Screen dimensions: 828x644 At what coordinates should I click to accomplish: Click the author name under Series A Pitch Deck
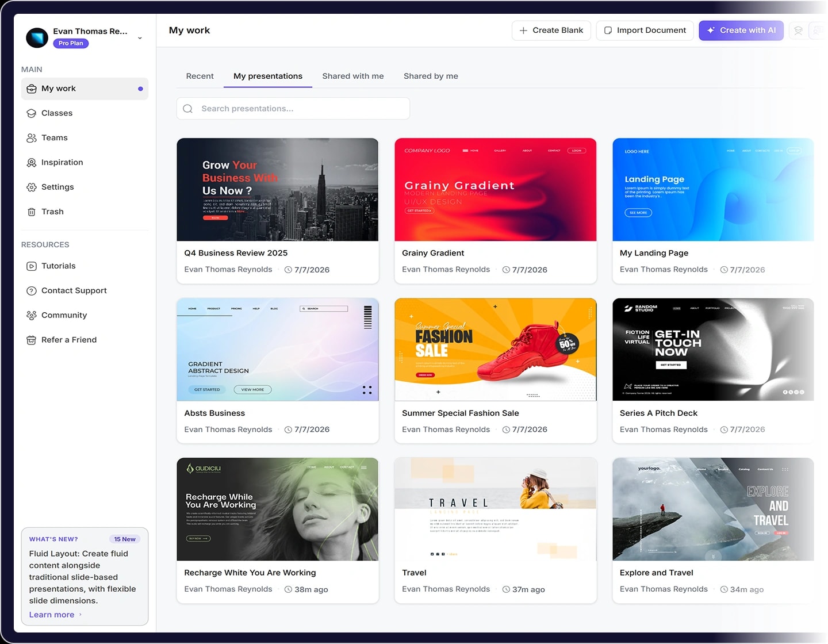pos(664,430)
